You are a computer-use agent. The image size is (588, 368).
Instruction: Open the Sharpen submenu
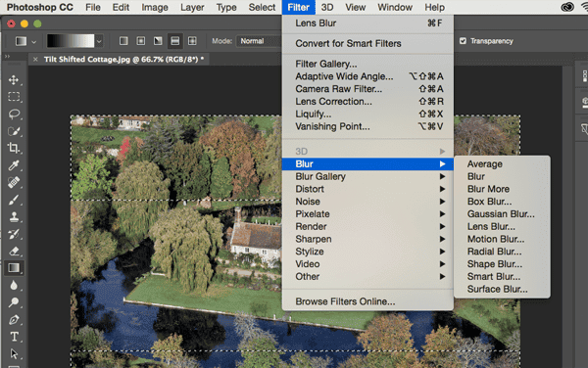[367, 239]
